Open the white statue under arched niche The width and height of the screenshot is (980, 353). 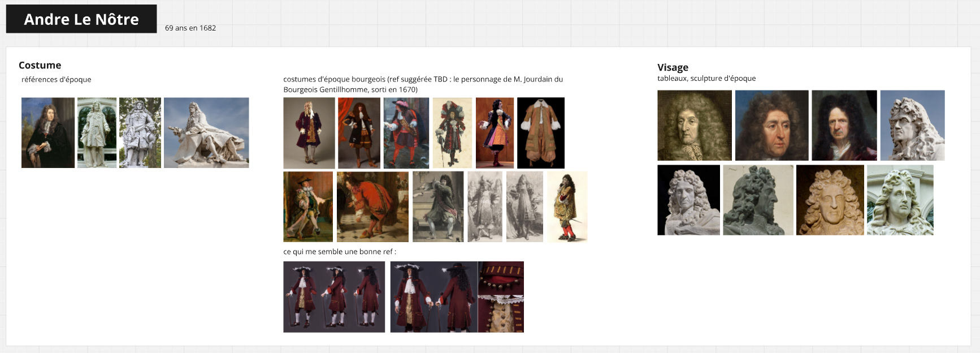[97, 133]
